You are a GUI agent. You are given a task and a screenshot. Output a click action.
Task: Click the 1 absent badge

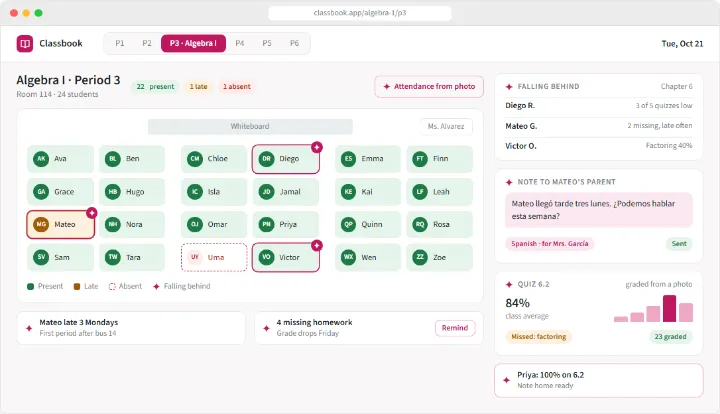coord(236,86)
